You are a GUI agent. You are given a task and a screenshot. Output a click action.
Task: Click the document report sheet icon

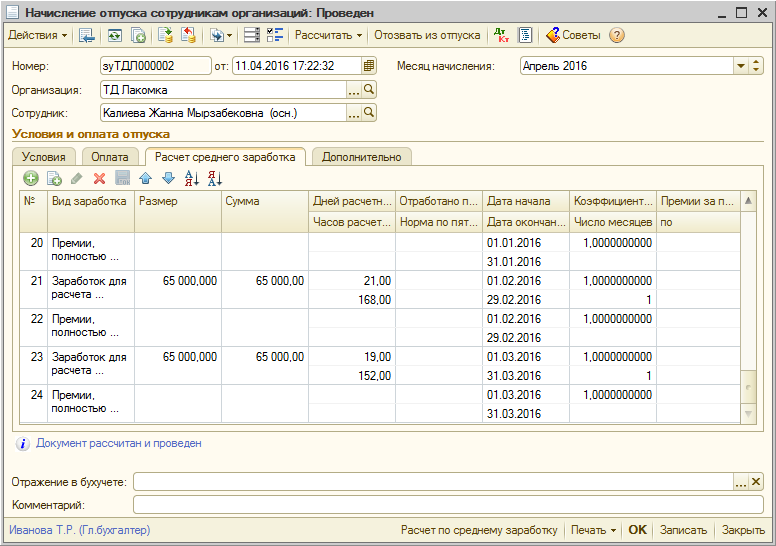tap(525, 35)
